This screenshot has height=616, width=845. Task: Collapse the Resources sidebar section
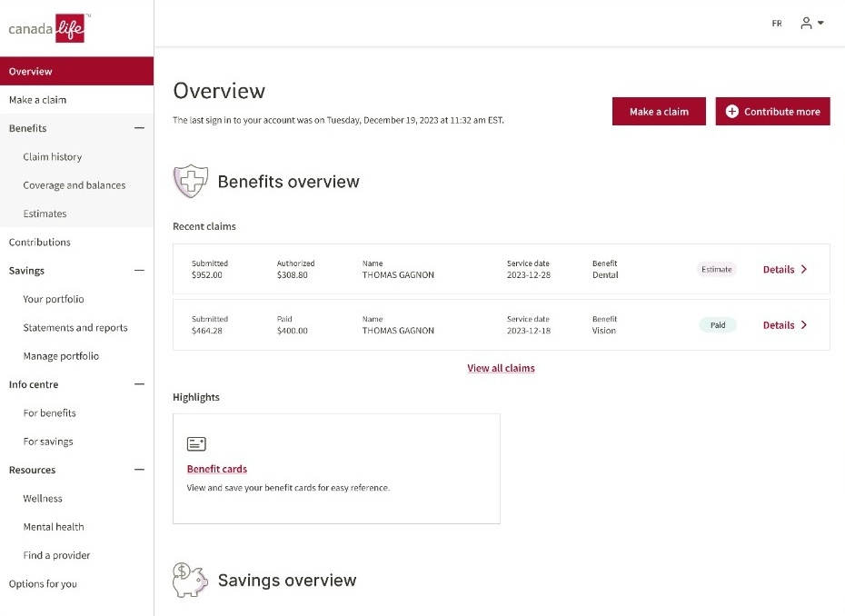140,470
